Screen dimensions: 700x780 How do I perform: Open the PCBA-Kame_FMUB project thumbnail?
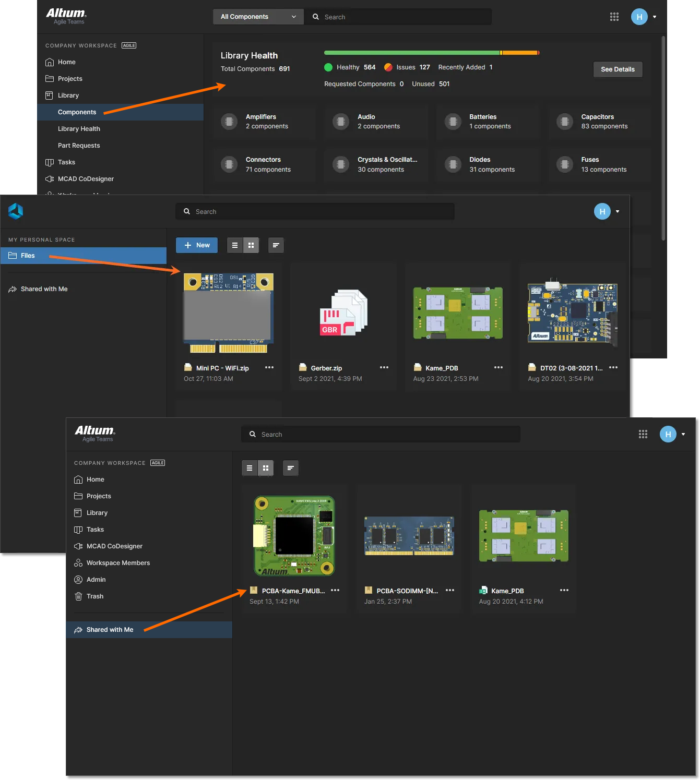pos(294,536)
